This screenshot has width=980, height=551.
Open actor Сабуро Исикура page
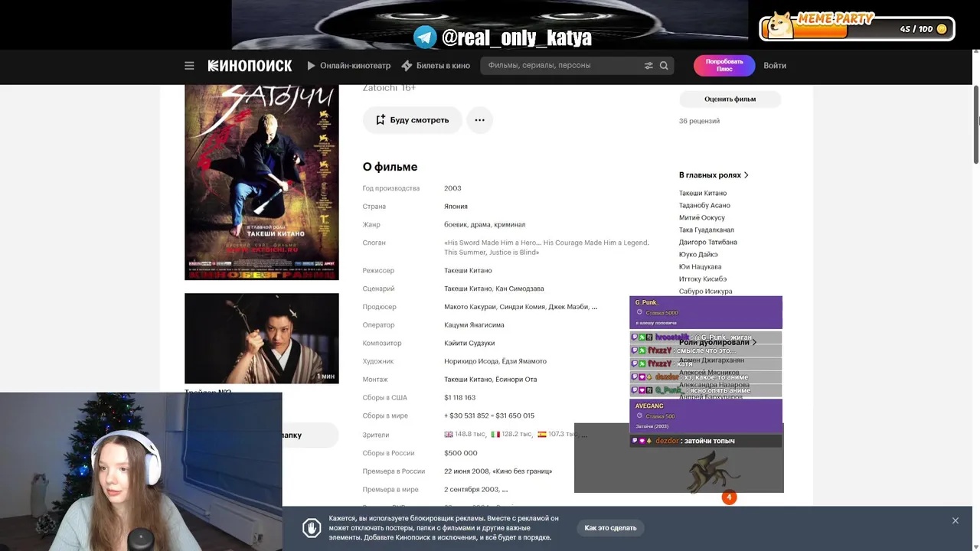coord(705,291)
